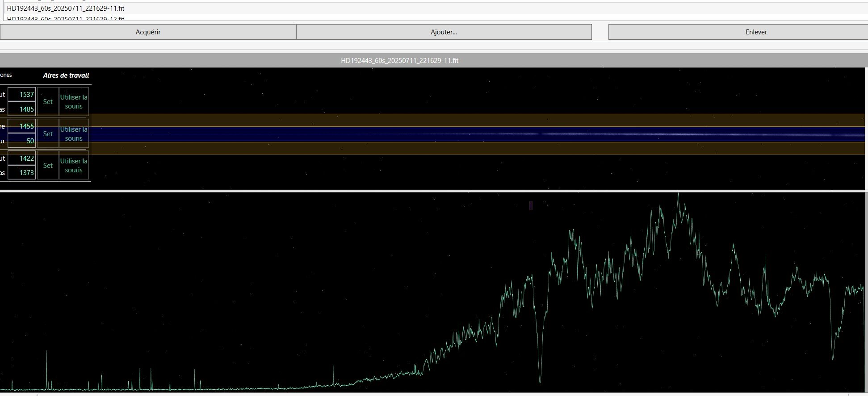Click Utiliser la souris beside 1455 zone

74,133
